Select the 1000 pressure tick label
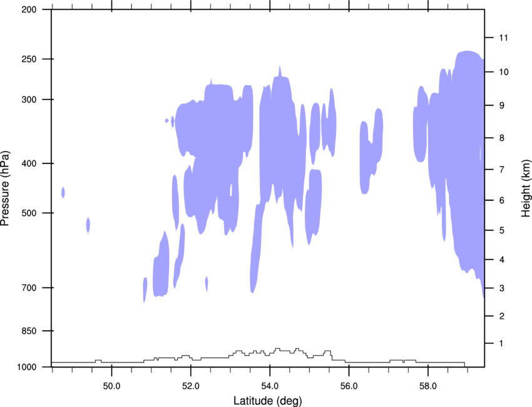Viewport: 532px width, 407px height. coord(26,368)
